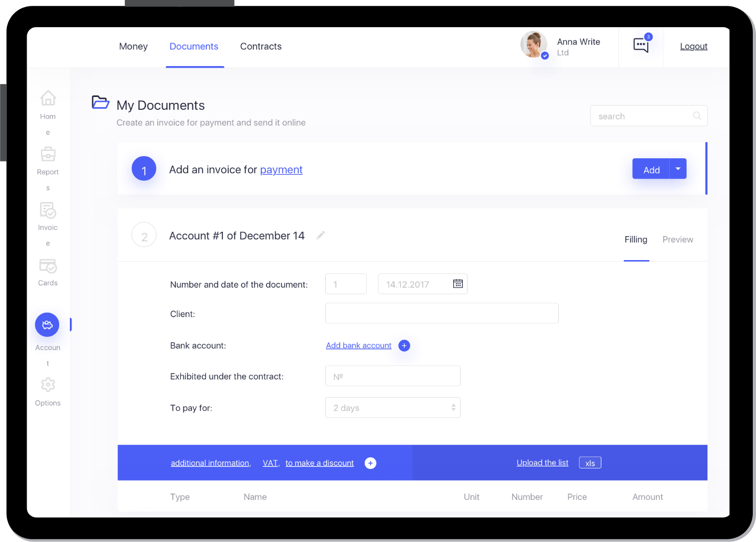Select the Account piggy bank icon
Viewport: 756px width, 542px height.
coord(47,325)
